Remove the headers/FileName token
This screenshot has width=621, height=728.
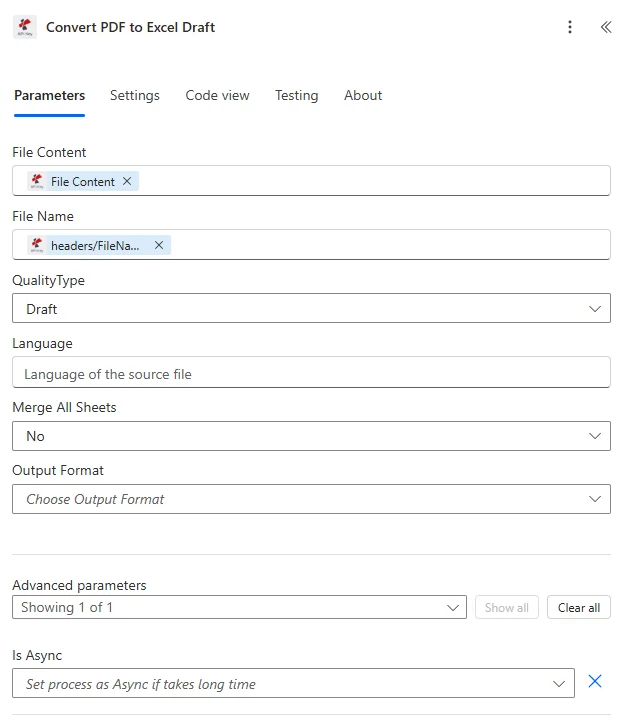159,245
